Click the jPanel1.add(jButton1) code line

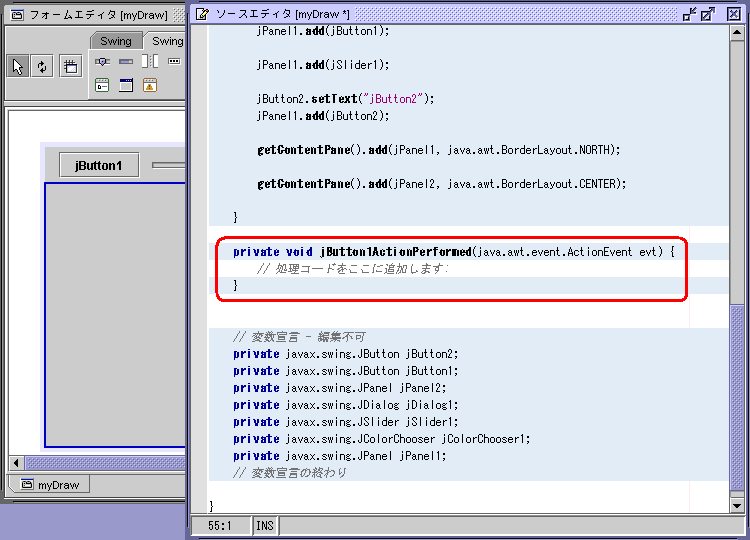coord(323,31)
